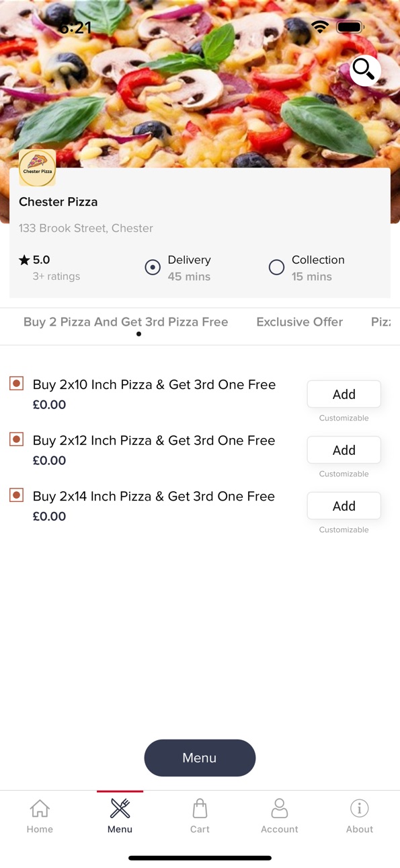Select Buy 2 Pizza And Get 3rd Free tab
The height and width of the screenshot is (868, 400).
126,322
